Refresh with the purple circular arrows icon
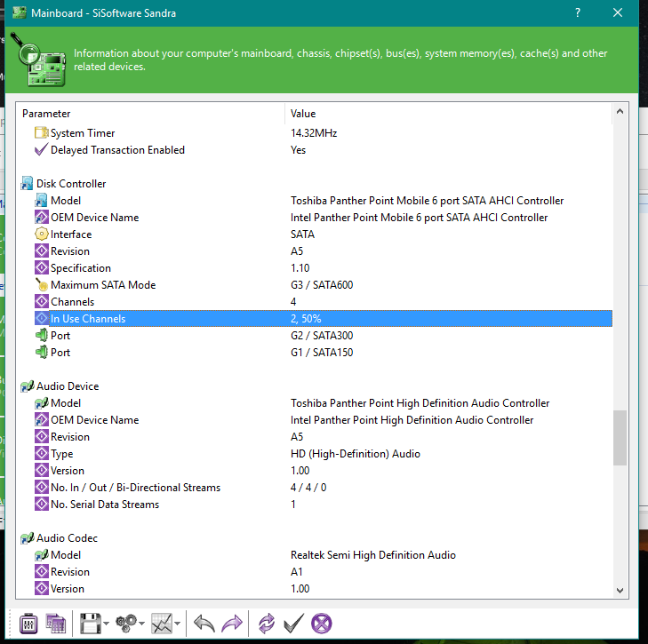The image size is (648, 644). 267,624
